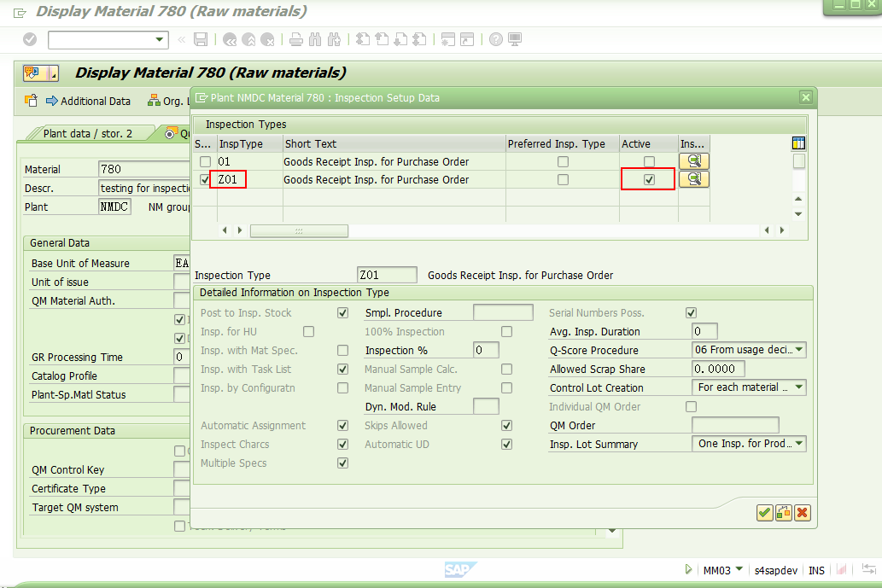The width and height of the screenshot is (882, 588).
Task: Click the green checkmark to confirm inspection setup
Action: (x=765, y=513)
